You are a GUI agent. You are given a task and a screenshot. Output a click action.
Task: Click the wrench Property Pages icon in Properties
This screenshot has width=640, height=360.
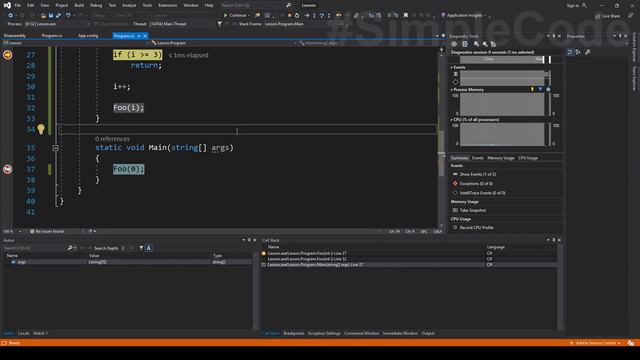588,52
